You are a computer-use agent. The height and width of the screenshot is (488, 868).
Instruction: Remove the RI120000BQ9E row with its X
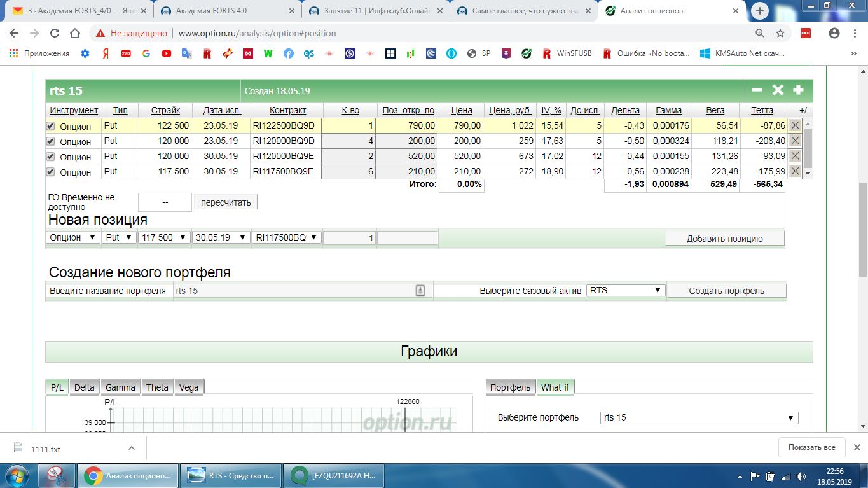(795, 156)
